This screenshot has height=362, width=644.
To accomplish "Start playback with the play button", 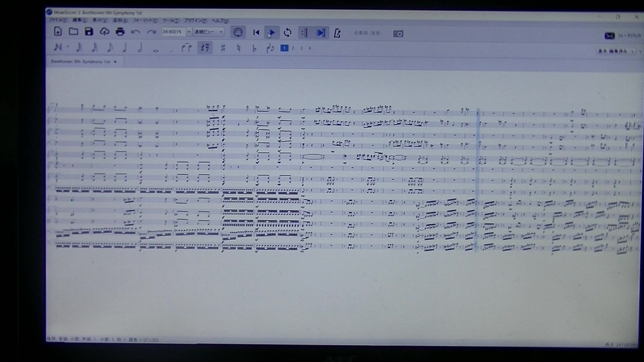I will (272, 32).
